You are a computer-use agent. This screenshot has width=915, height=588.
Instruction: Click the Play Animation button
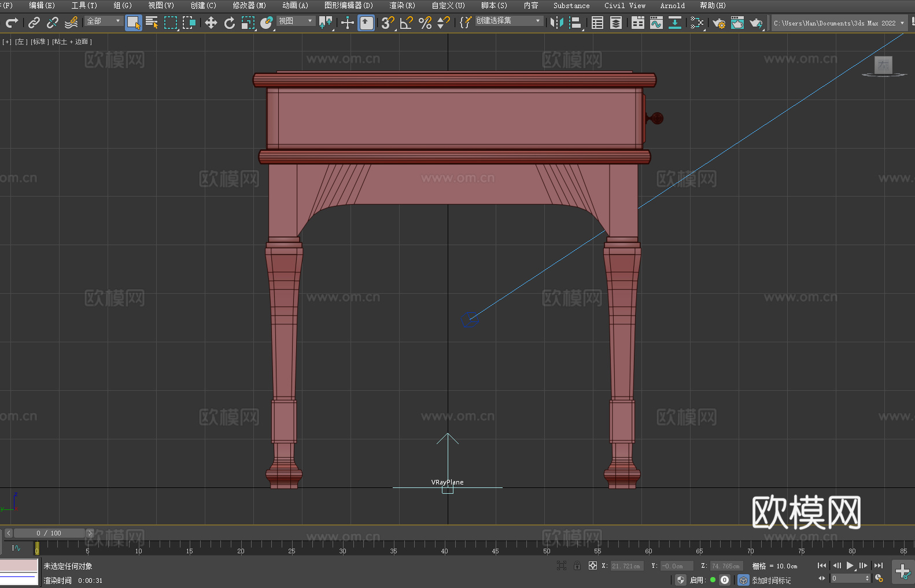[x=850, y=565]
